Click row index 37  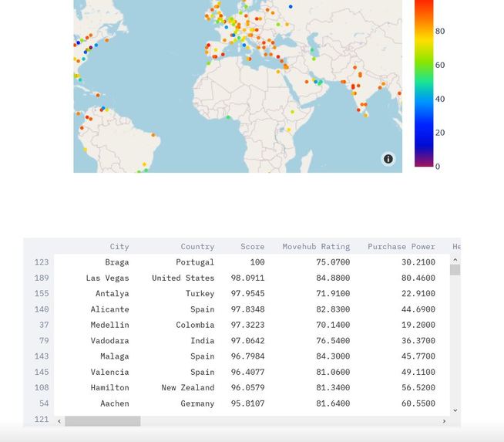44,325
